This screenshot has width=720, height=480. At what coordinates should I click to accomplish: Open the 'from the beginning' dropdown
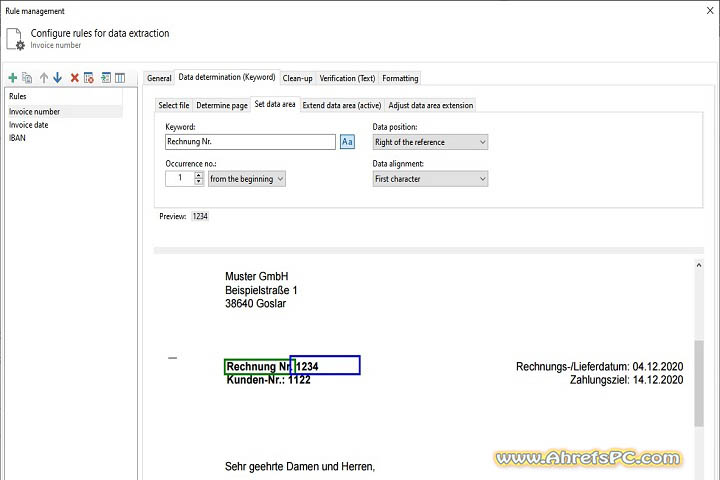[247, 179]
